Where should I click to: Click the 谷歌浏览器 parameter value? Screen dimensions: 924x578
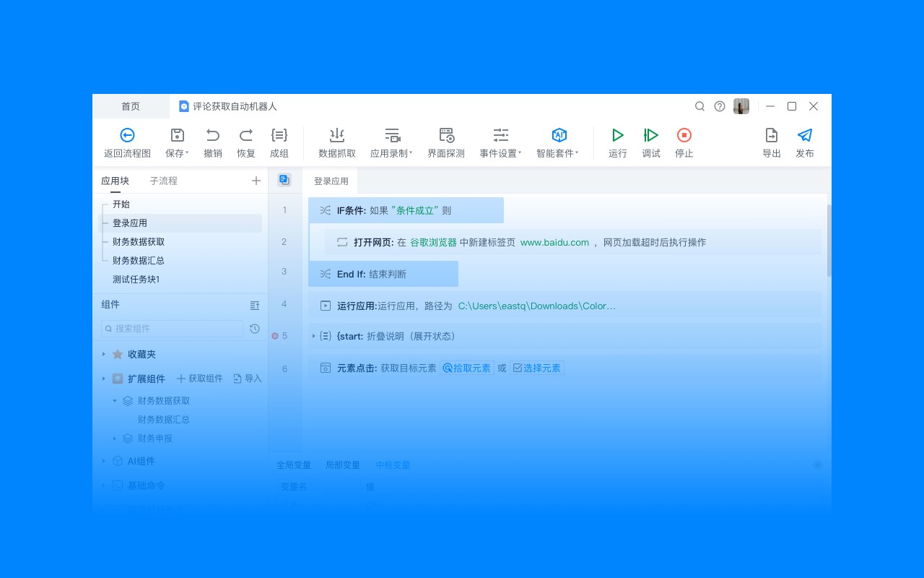click(433, 243)
